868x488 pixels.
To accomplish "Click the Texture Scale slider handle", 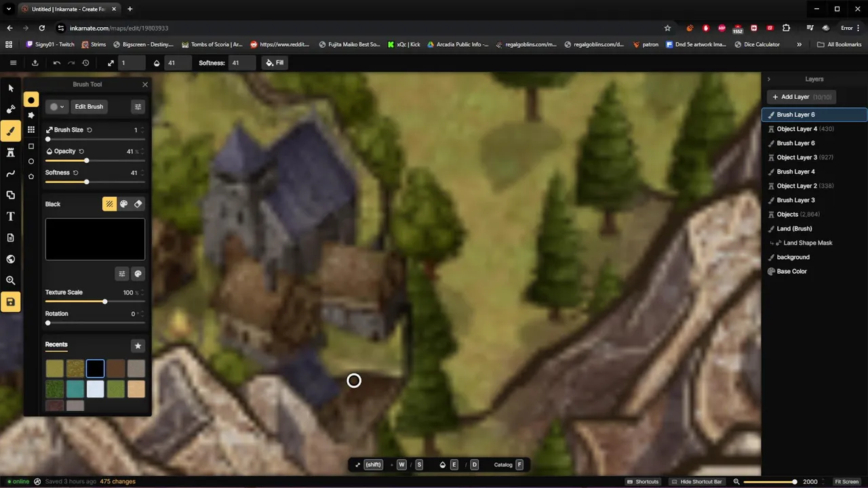I will [x=104, y=302].
